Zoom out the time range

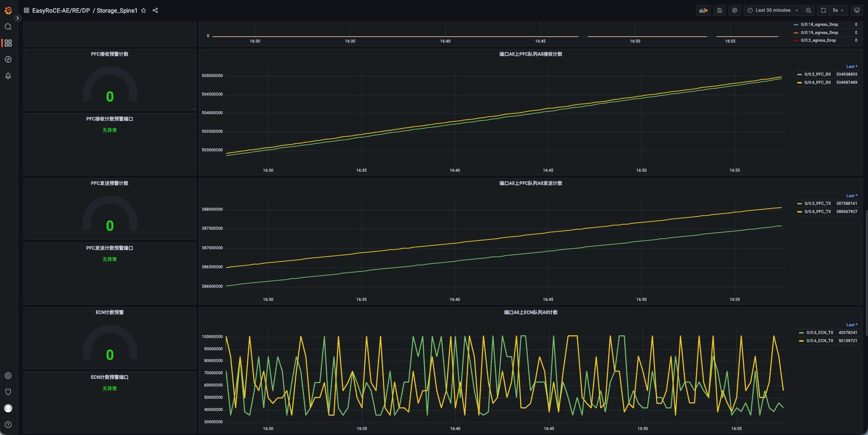(809, 10)
